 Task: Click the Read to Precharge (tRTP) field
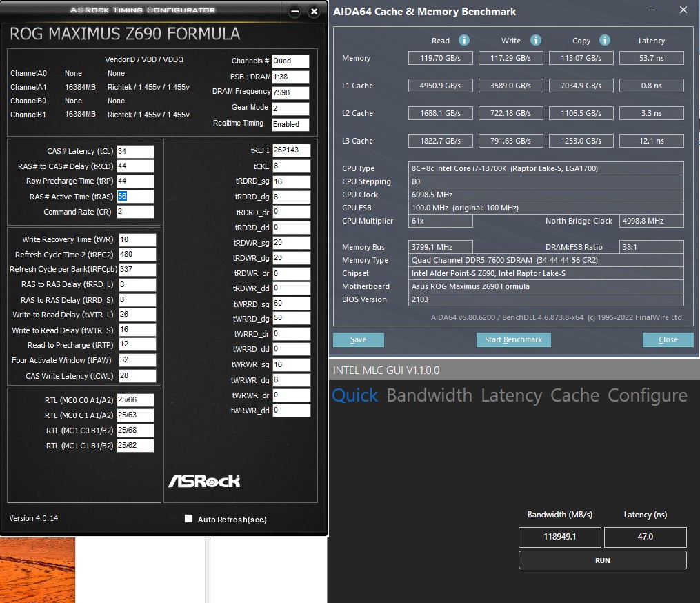coord(137,344)
